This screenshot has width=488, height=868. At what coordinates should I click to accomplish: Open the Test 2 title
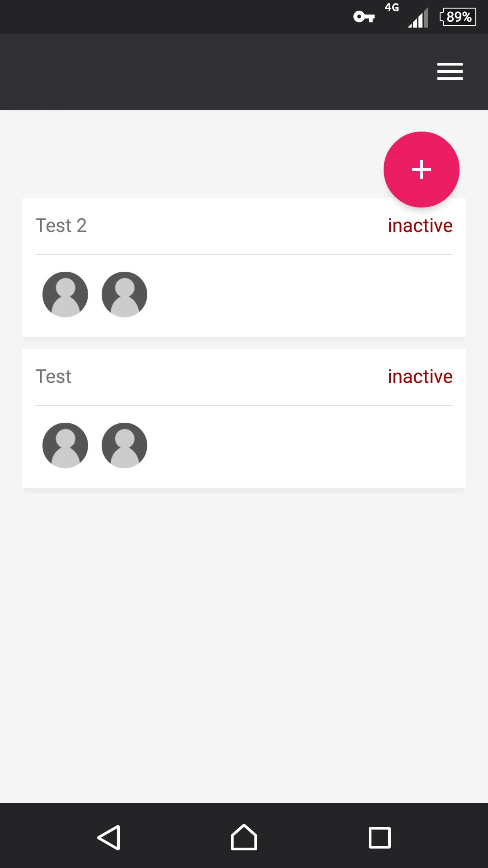(x=61, y=226)
